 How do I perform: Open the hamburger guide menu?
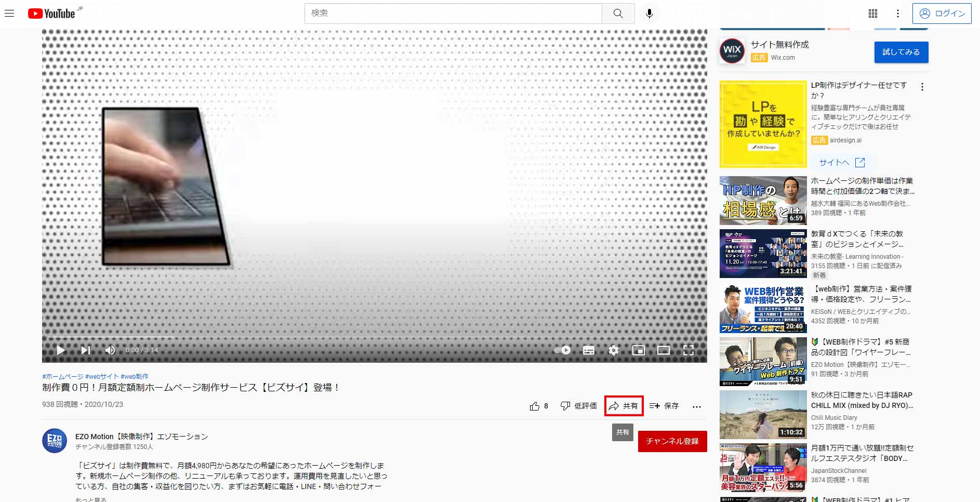coord(9,14)
